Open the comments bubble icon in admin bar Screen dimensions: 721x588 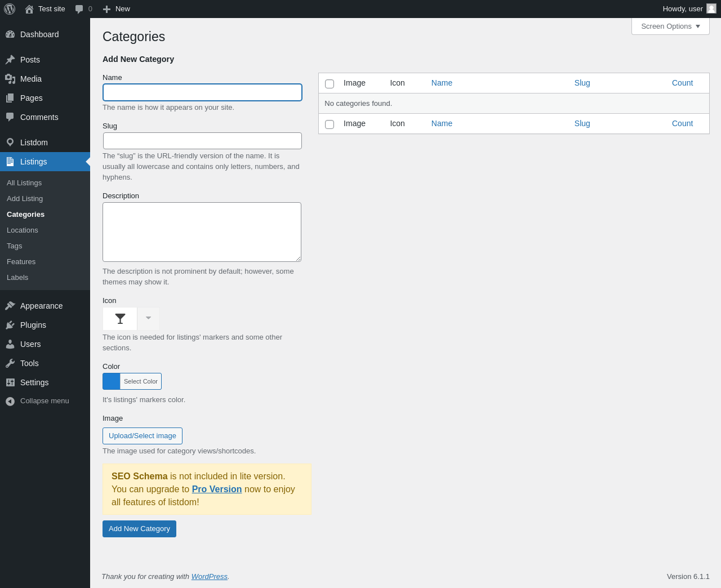point(79,9)
